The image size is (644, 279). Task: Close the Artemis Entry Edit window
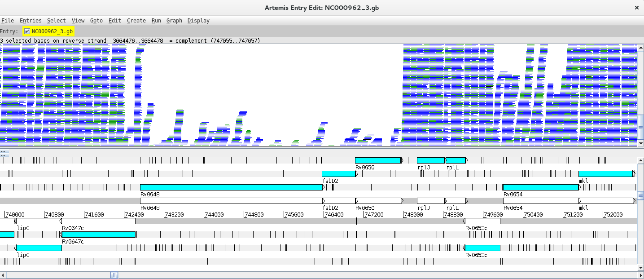click(x=636, y=8)
